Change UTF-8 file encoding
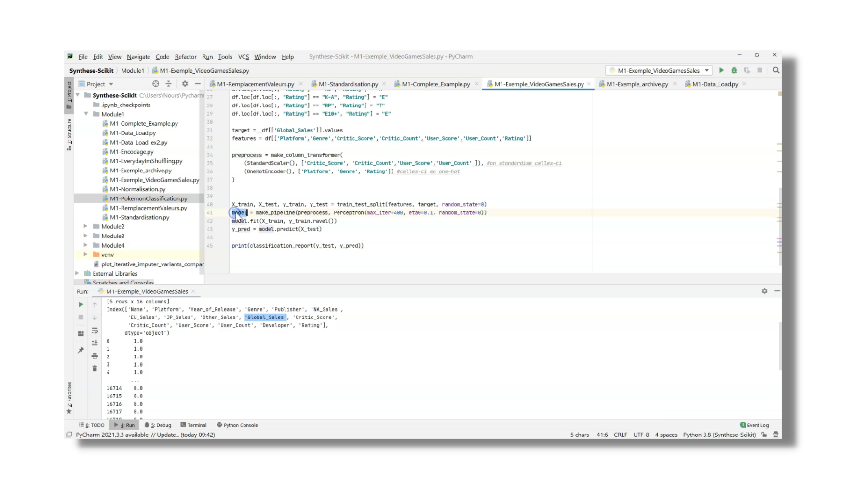Image resolution: width=868 pixels, height=488 pixels. [641, 435]
